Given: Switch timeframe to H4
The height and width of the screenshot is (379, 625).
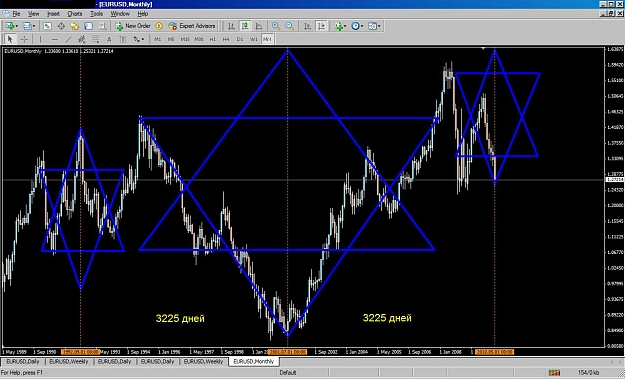Looking at the screenshot, I should click(x=226, y=39).
